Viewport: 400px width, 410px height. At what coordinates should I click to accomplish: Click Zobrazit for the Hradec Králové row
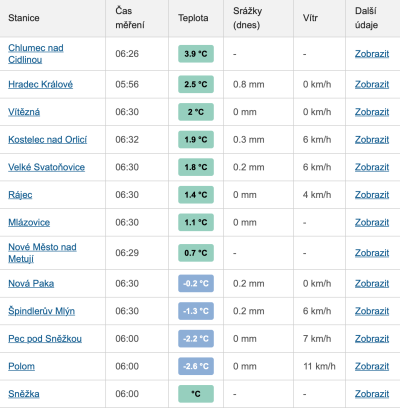(x=372, y=84)
